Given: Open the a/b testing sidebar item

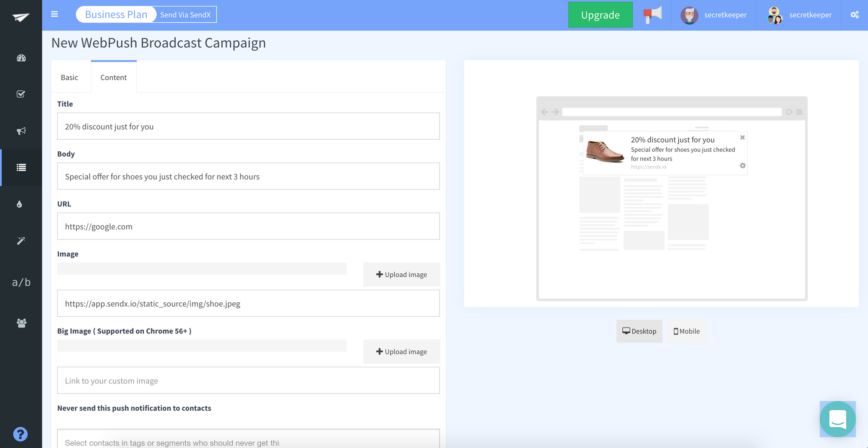Looking at the screenshot, I should [x=21, y=282].
